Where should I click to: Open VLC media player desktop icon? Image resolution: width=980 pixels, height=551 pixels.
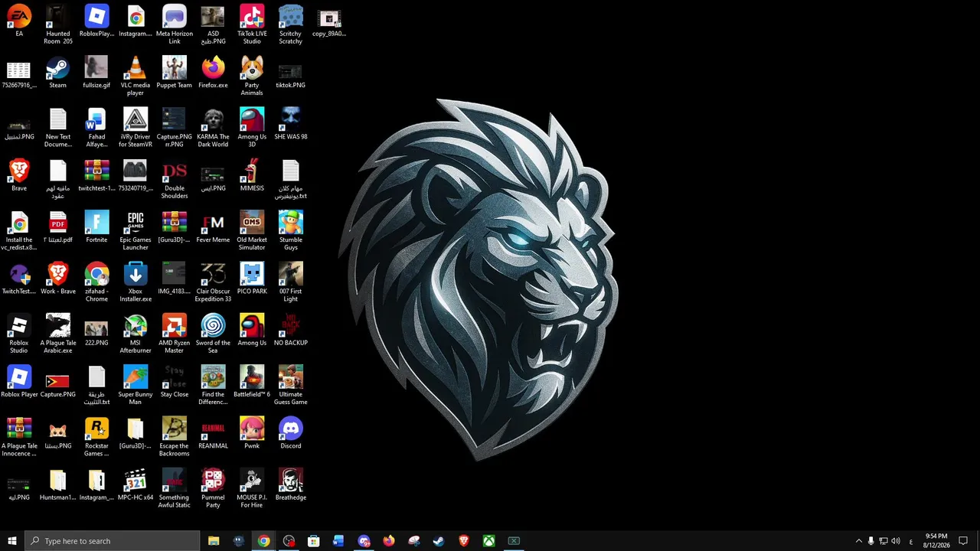pos(136,76)
